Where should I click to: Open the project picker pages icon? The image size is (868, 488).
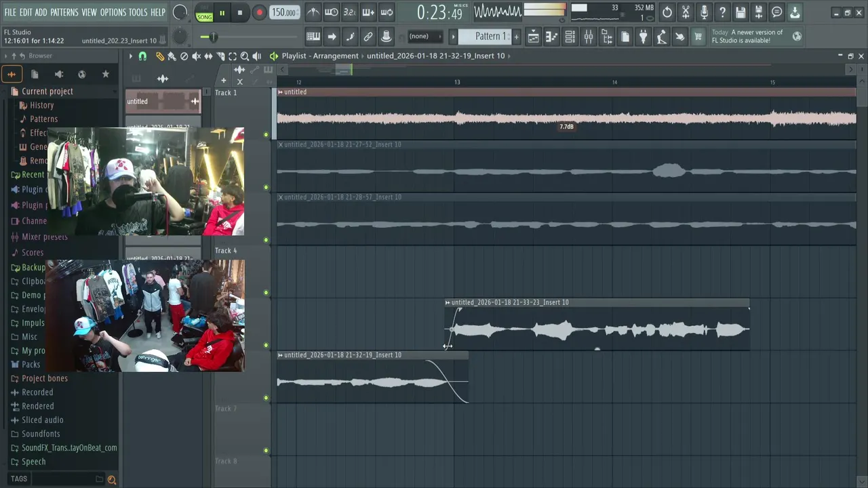click(x=625, y=37)
